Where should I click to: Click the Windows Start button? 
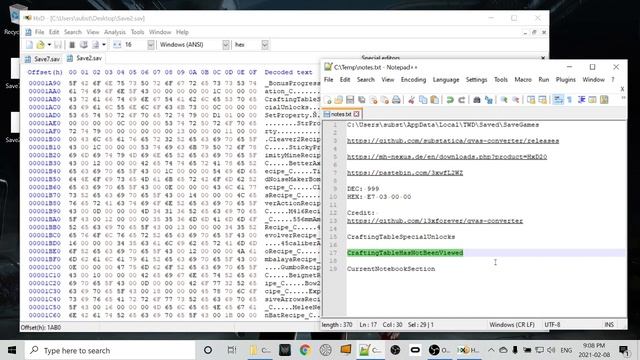(12, 350)
